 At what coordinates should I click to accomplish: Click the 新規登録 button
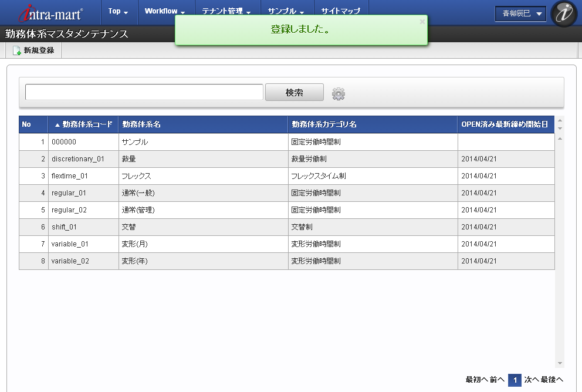33,50
